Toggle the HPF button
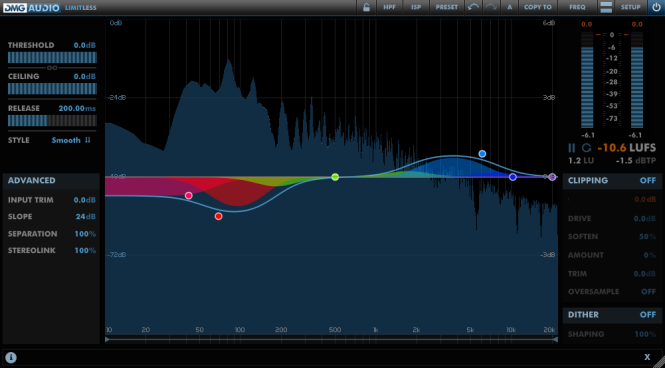The width and height of the screenshot is (665, 368). pyautogui.click(x=389, y=7)
